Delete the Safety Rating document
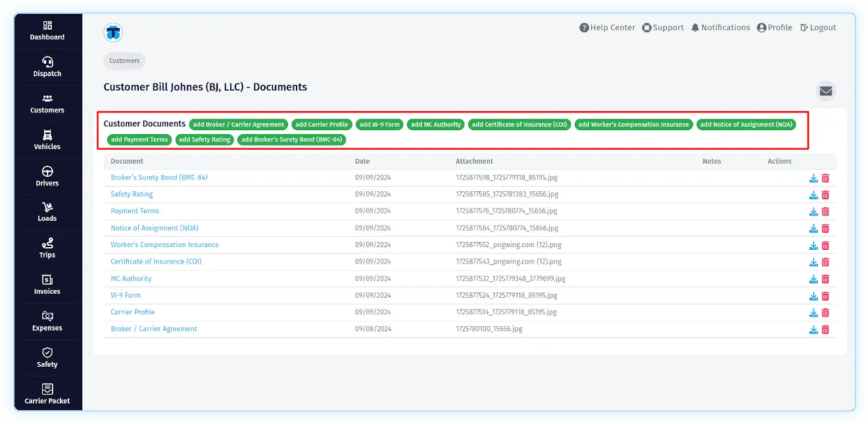 (825, 195)
